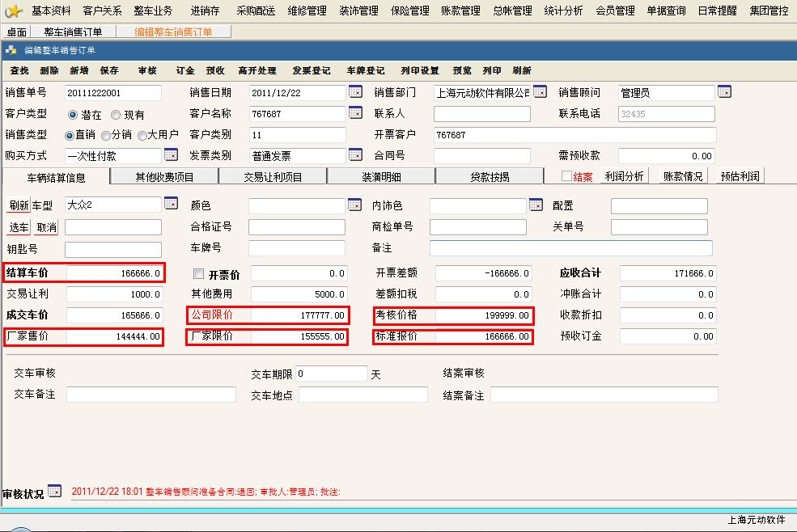Expand the 购买方式 selection list

pyautogui.click(x=171, y=154)
